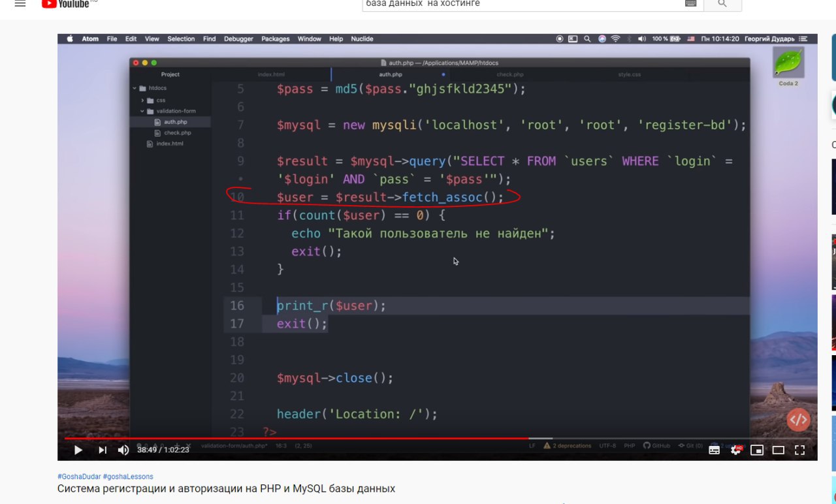This screenshot has width=836, height=504.
Task: Open the on-screen keyboard in search box
Action: pyautogui.click(x=690, y=3)
